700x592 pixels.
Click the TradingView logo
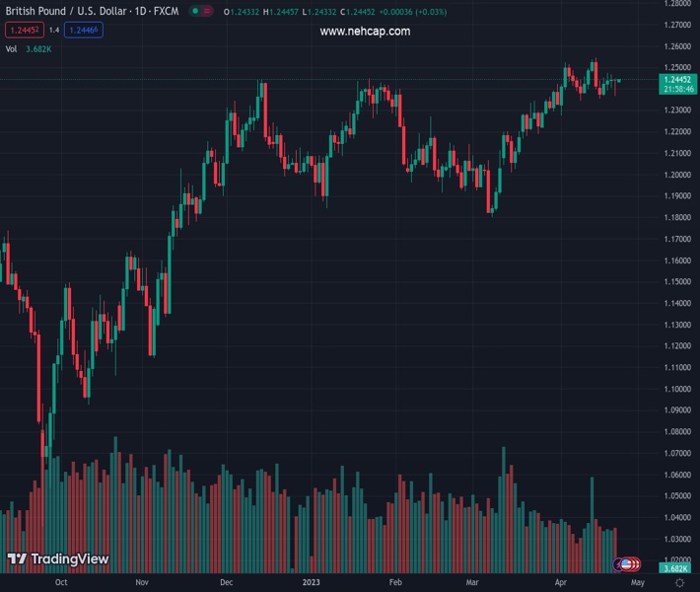click(x=58, y=559)
